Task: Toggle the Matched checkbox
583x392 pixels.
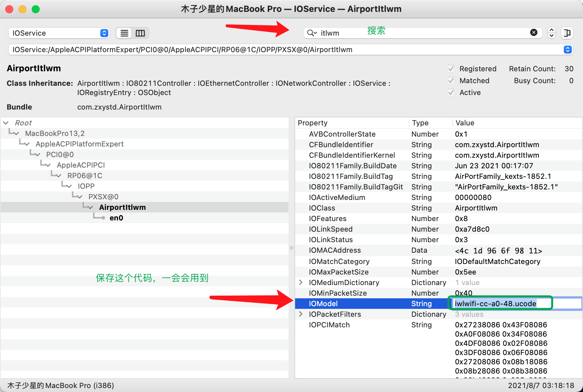Action: click(x=451, y=81)
